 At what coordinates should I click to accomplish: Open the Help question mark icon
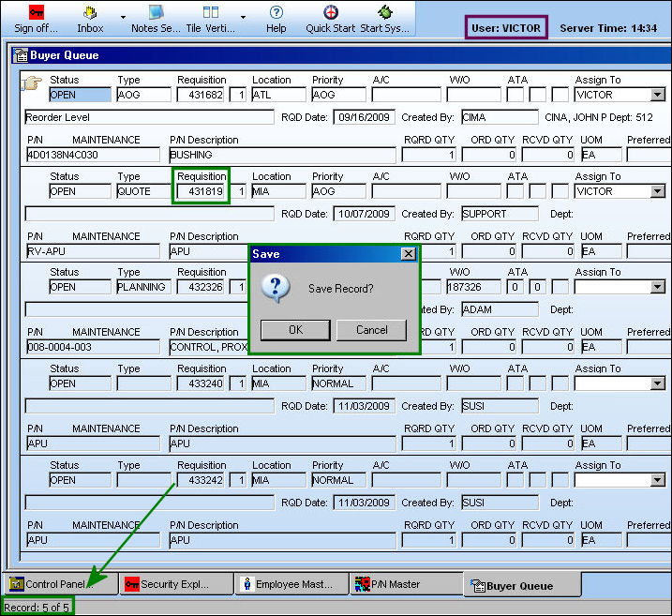tap(276, 12)
